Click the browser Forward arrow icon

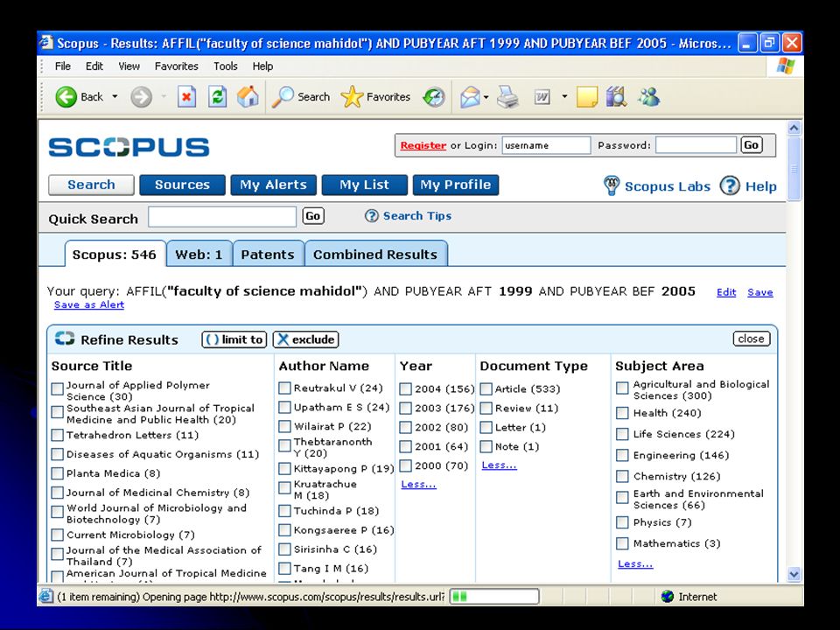point(142,97)
